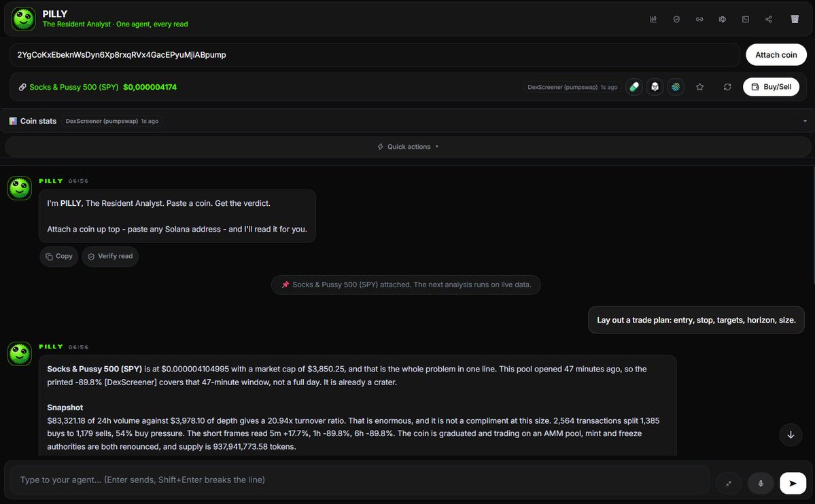815x504 pixels.
Task: Click 'The Resident Analyst' subtitle text
Action: [76, 24]
